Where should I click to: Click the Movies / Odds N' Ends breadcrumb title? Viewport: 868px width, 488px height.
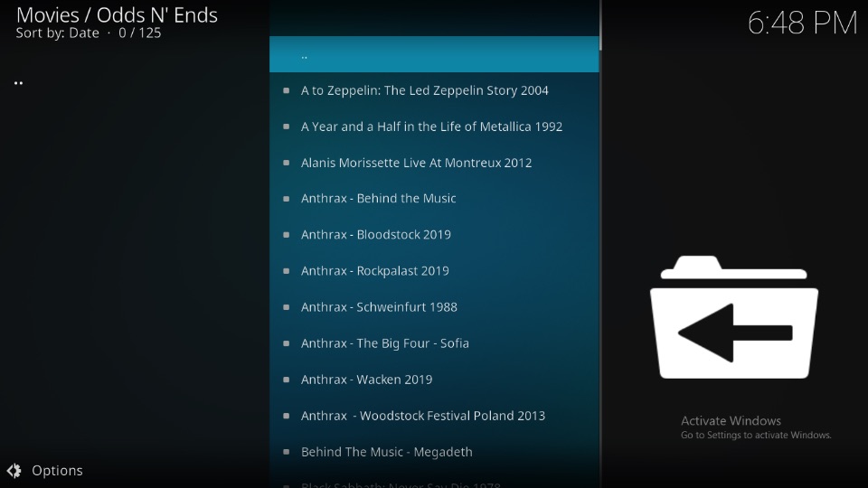117,15
